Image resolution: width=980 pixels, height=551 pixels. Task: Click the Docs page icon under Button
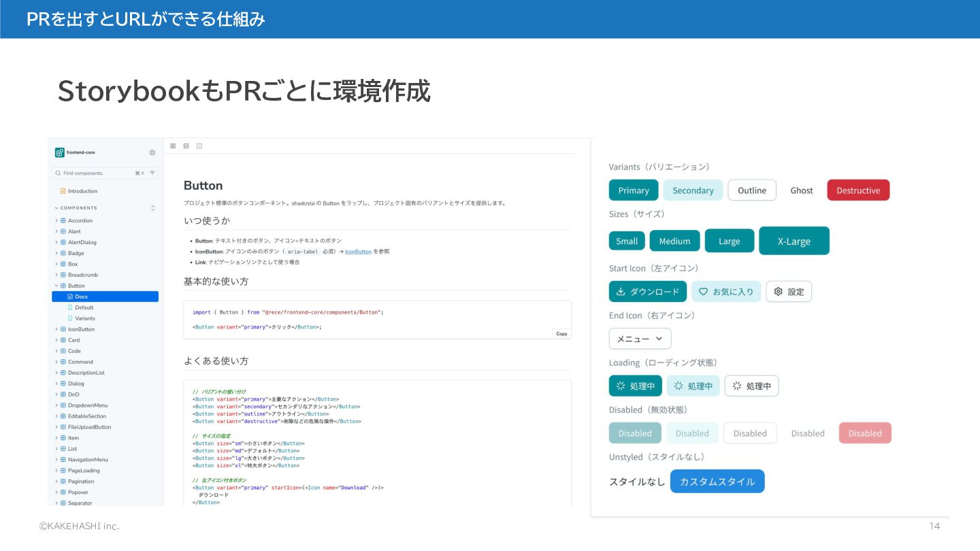point(69,297)
